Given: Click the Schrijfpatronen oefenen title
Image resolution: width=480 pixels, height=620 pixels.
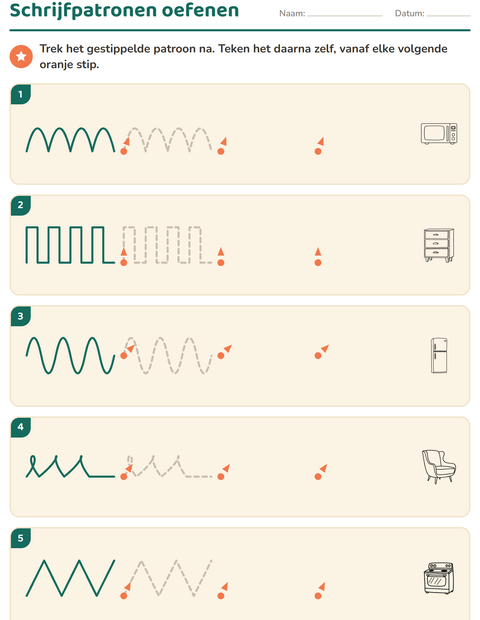Looking at the screenshot, I should pyautogui.click(x=124, y=10).
